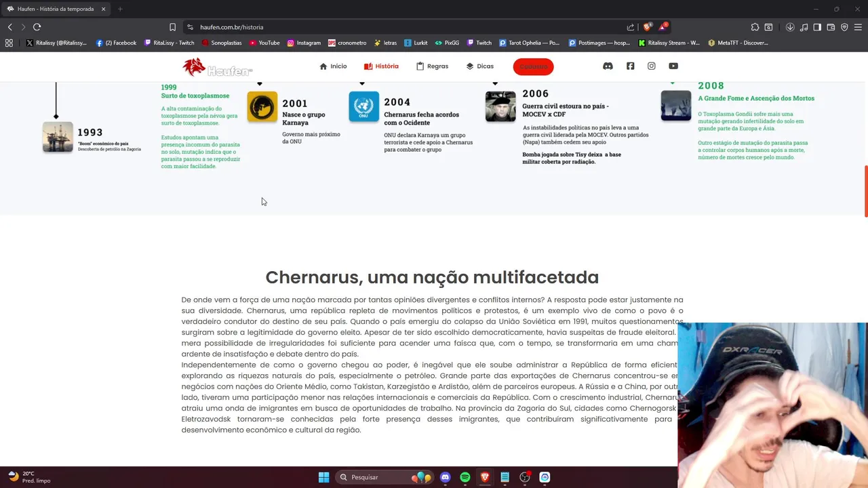The width and height of the screenshot is (868, 488).
Task: Share this page via the share icon
Action: (x=630, y=27)
